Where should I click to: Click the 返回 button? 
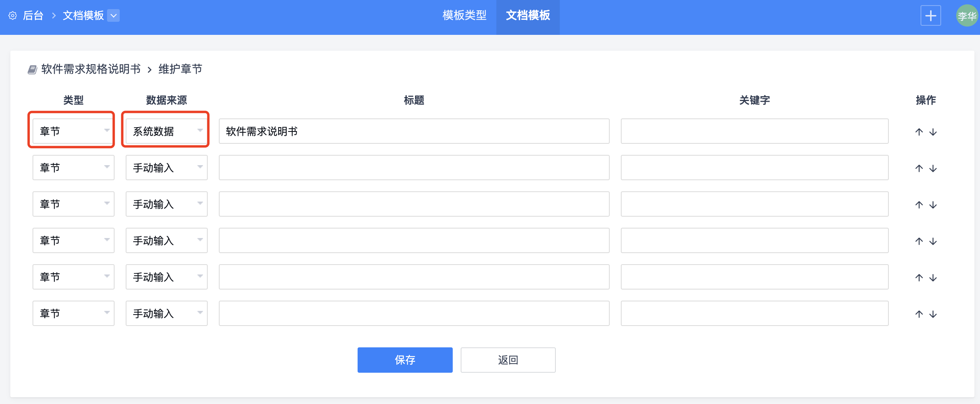[508, 360]
